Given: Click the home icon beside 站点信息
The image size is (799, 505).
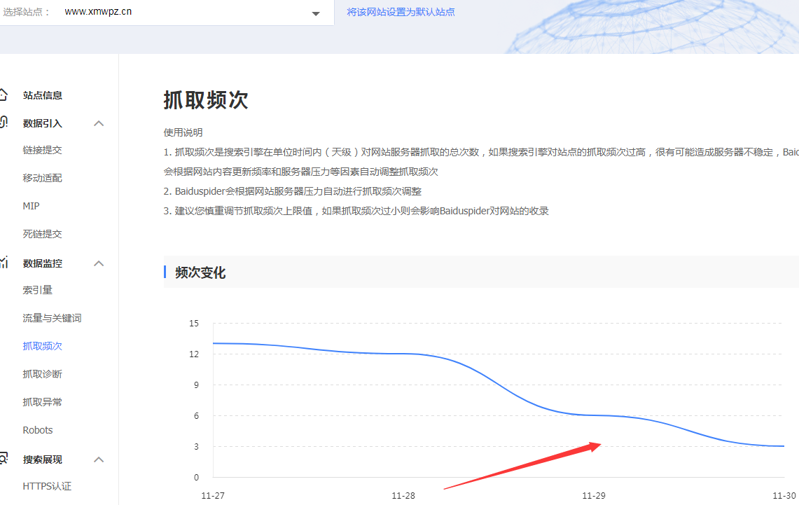Looking at the screenshot, I should click(x=4, y=95).
